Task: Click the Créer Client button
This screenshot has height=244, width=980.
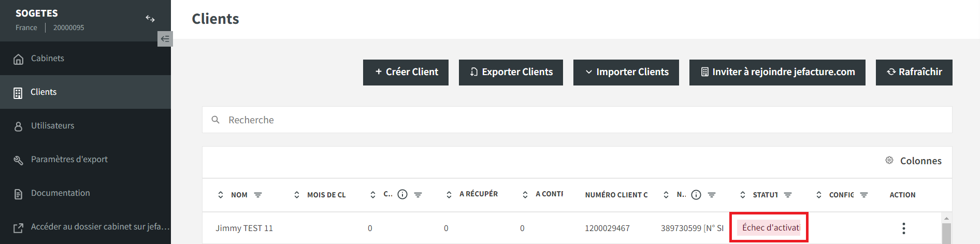Action: tap(406, 73)
